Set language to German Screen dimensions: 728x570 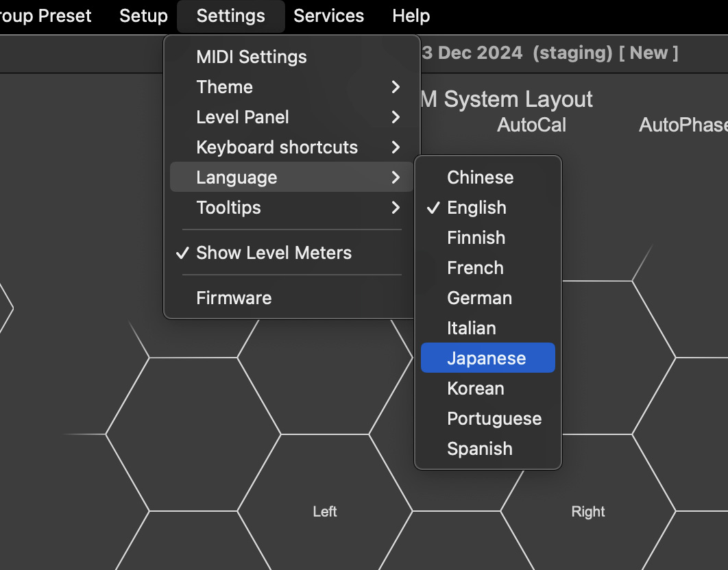pyautogui.click(x=479, y=298)
